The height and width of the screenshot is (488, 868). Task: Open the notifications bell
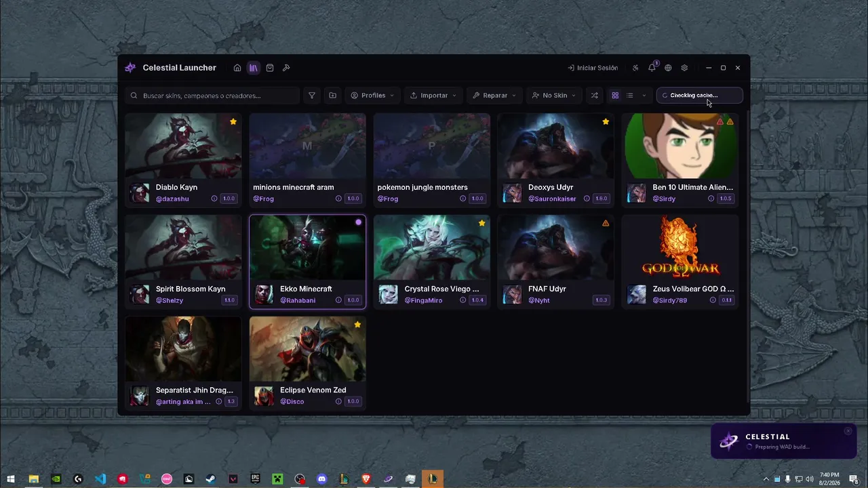[x=652, y=68]
